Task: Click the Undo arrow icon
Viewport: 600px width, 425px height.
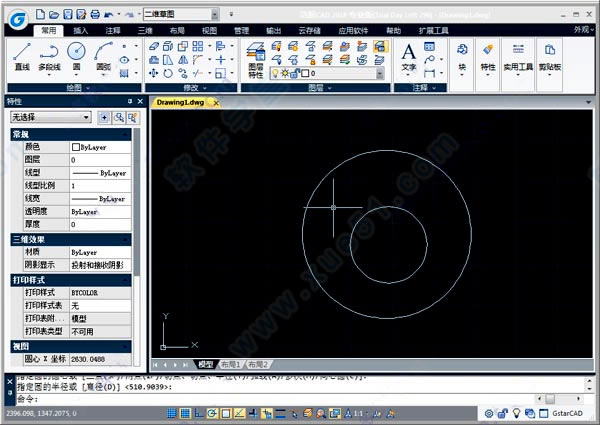Action: (109, 15)
